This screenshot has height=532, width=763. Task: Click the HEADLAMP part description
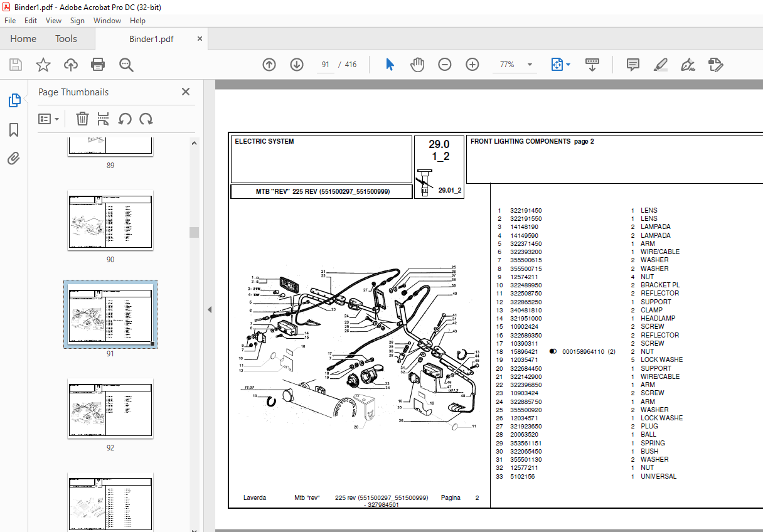click(658, 318)
